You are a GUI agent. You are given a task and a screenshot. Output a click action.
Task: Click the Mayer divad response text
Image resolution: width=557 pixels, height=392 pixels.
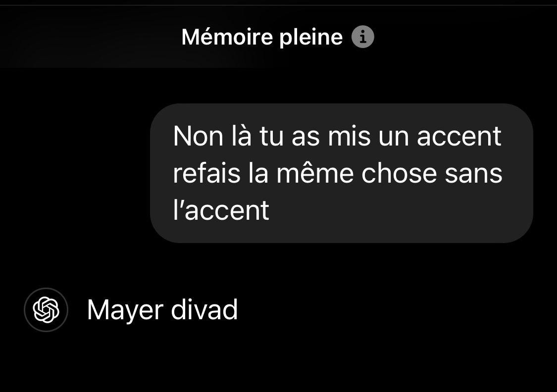point(162,310)
